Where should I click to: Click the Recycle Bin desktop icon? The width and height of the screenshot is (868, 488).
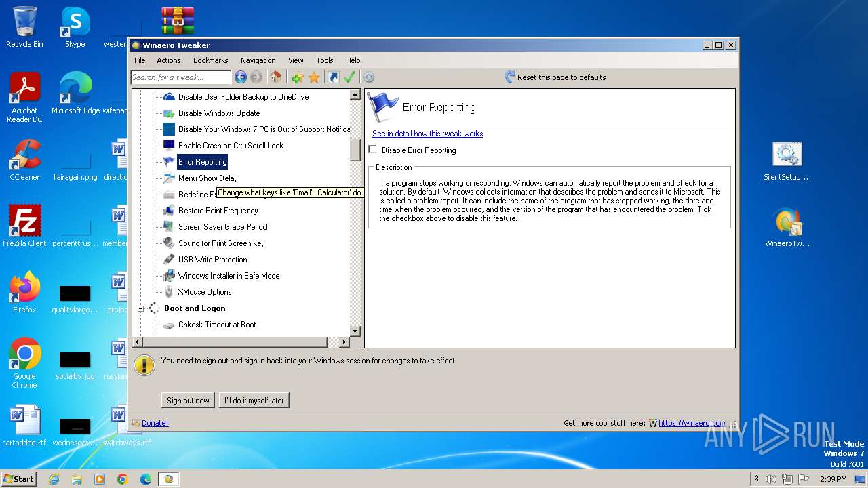tap(24, 27)
